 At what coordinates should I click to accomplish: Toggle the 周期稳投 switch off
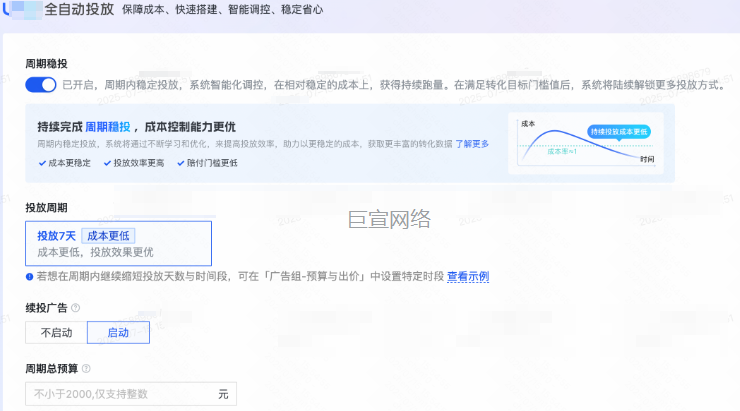(41, 85)
